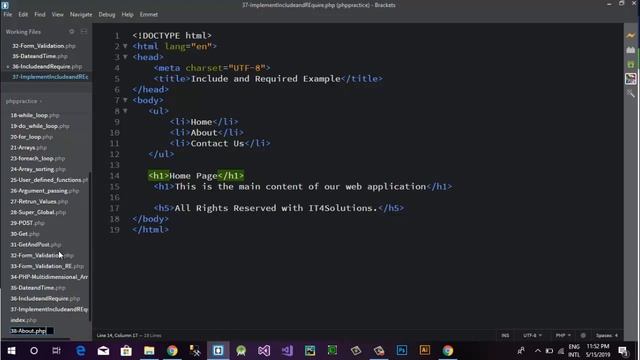Open 30-Get.php in project tree
Image resolution: width=640 pixels, height=360 pixels.
tap(25, 234)
